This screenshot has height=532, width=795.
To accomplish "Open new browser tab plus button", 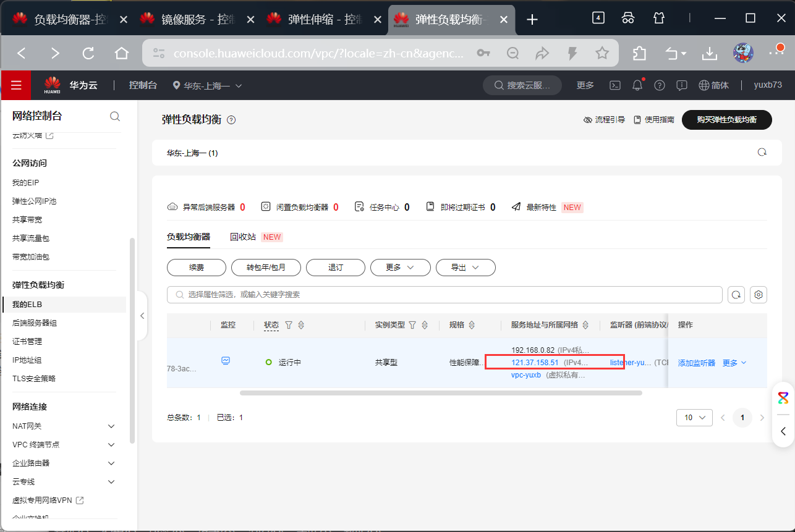I will 532,19.
